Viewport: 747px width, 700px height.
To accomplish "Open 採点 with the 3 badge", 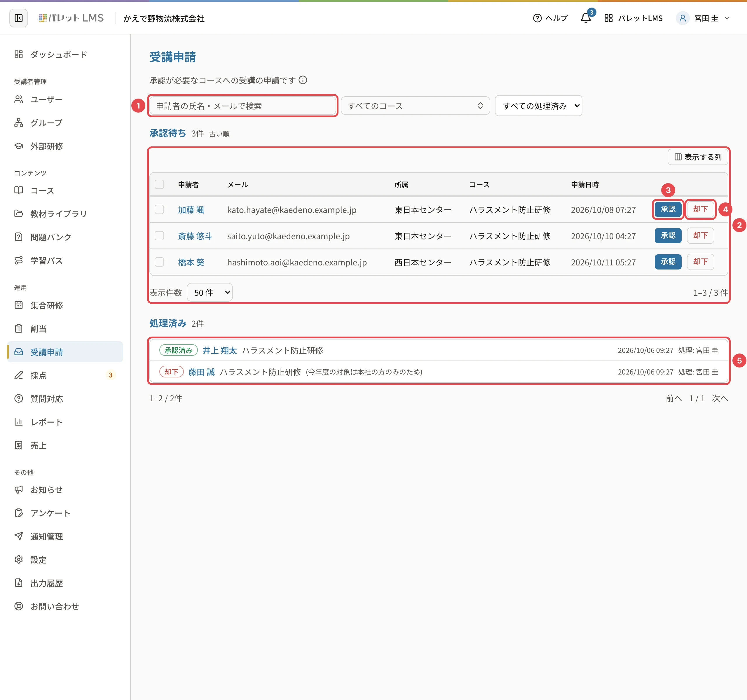I will pyautogui.click(x=65, y=375).
